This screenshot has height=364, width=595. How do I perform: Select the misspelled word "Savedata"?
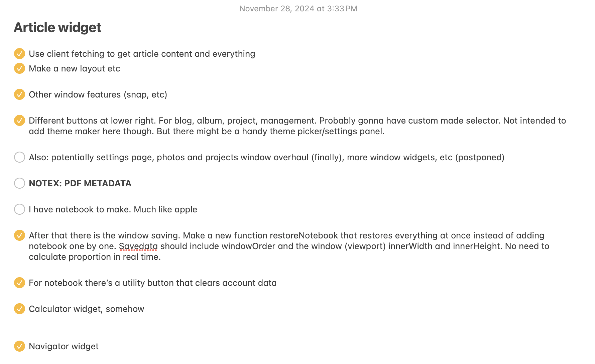point(138,246)
